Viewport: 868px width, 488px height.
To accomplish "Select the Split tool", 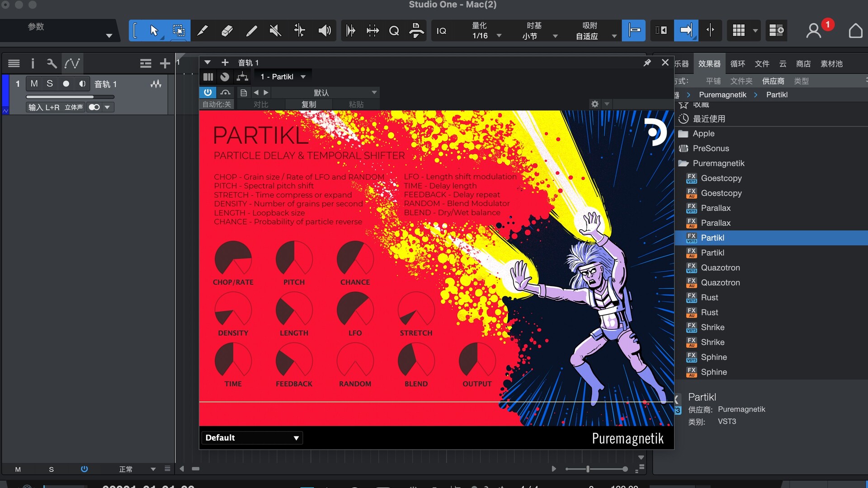I will pos(203,31).
